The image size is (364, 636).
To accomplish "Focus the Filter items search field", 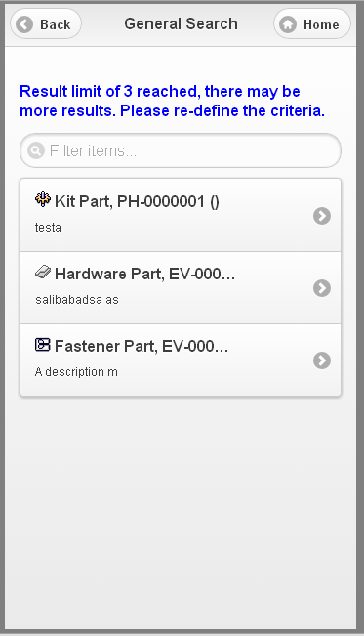I will tap(181, 150).
